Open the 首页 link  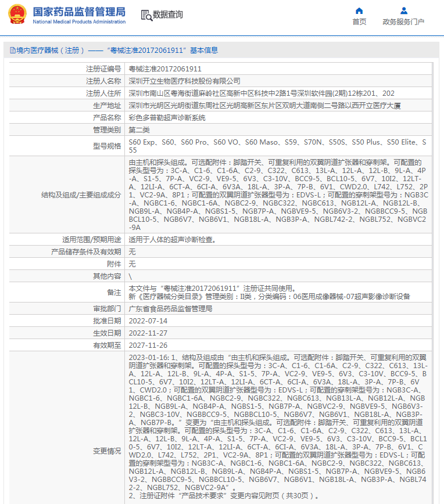point(359,22)
